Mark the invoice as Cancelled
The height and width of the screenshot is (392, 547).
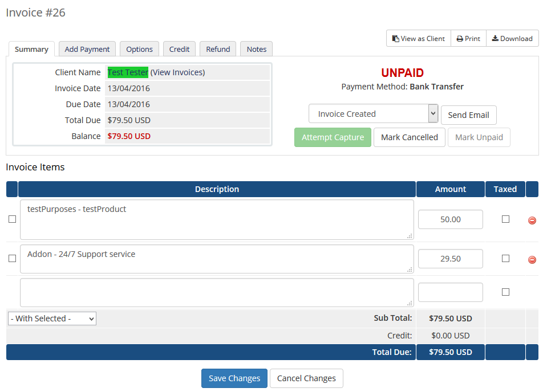pos(410,137)
